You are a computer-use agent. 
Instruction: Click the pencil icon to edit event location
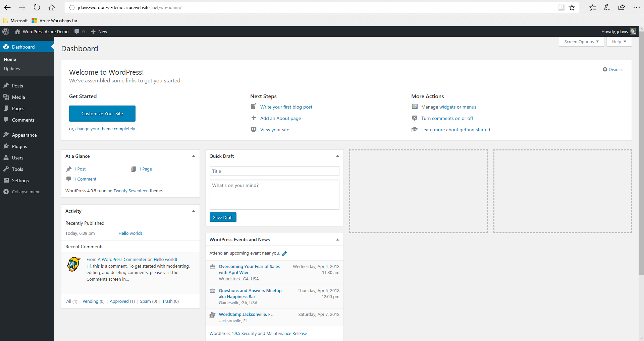(284, 254)
